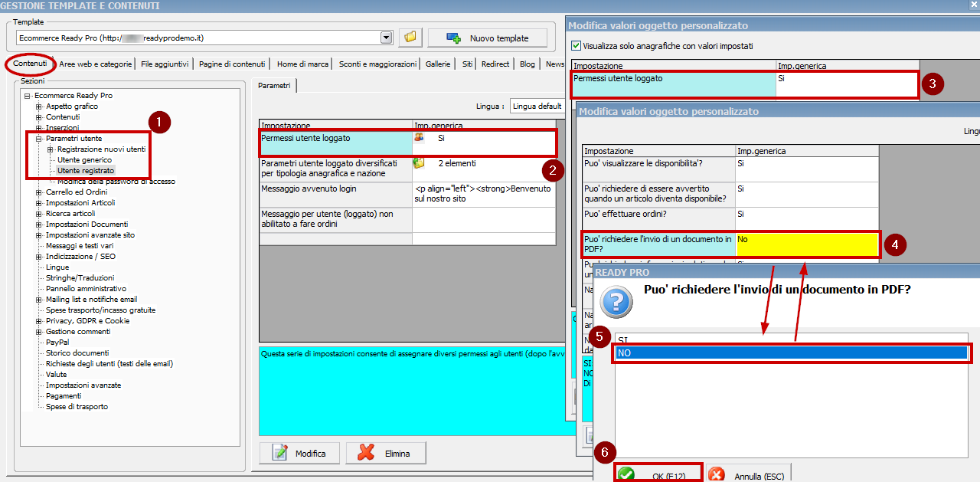Open the Siti tab
The width and height of the screenshot is (980, 482).
(467, 64)
